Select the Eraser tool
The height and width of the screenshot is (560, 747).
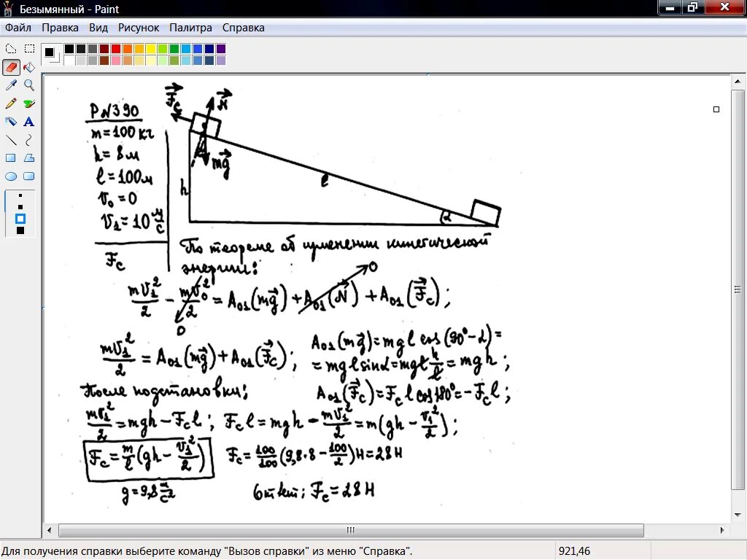click(x=11, y=67)
